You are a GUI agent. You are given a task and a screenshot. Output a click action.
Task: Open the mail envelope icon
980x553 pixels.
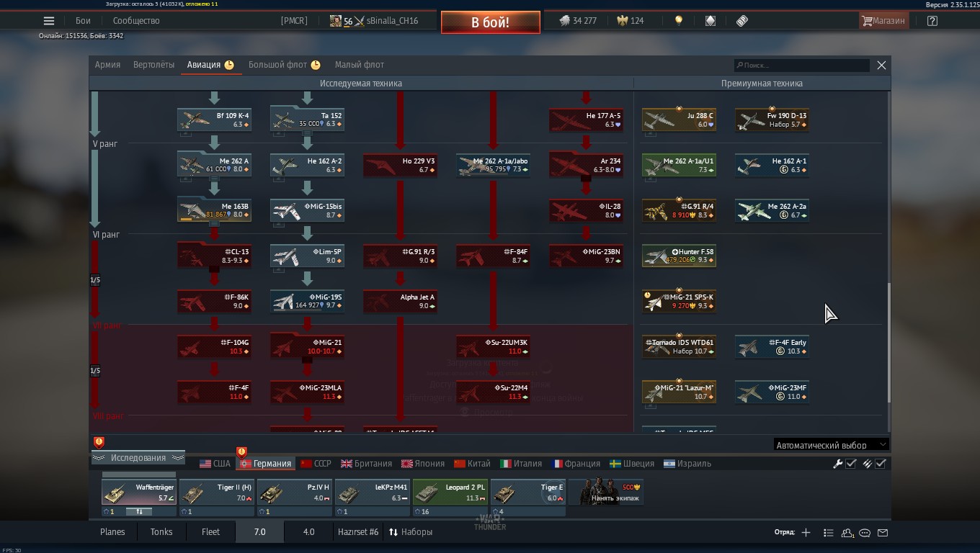pyautogui.click(x=883, y=532)
